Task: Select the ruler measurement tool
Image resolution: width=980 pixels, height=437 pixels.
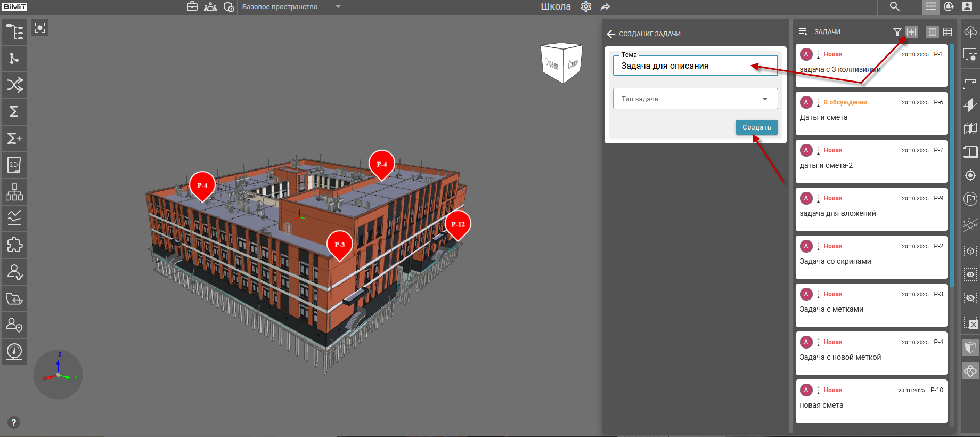Action: pos(970,82)
